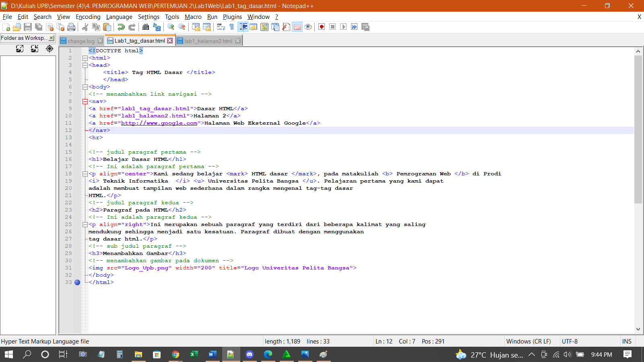This screenshot has width=644, height=362.
Task: Click Locate current file target icon
Action: pos(50,49)
